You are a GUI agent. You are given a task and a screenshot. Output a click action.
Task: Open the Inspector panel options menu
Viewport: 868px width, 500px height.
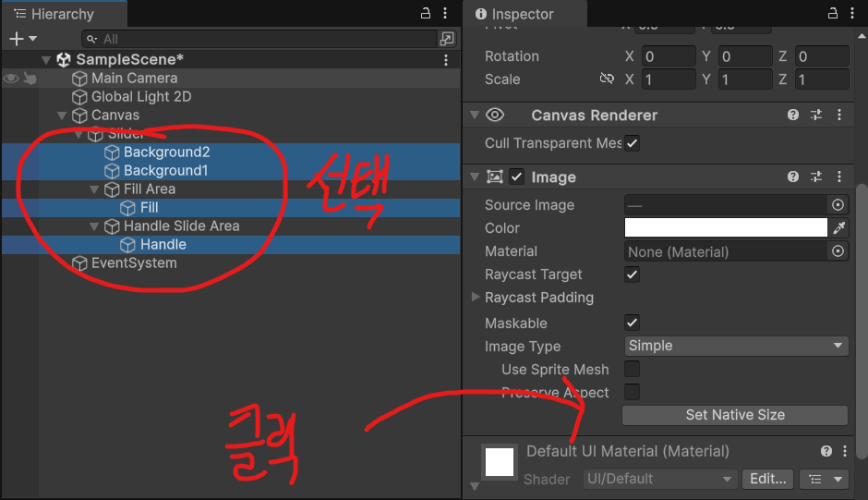click(x=852, y=13)
